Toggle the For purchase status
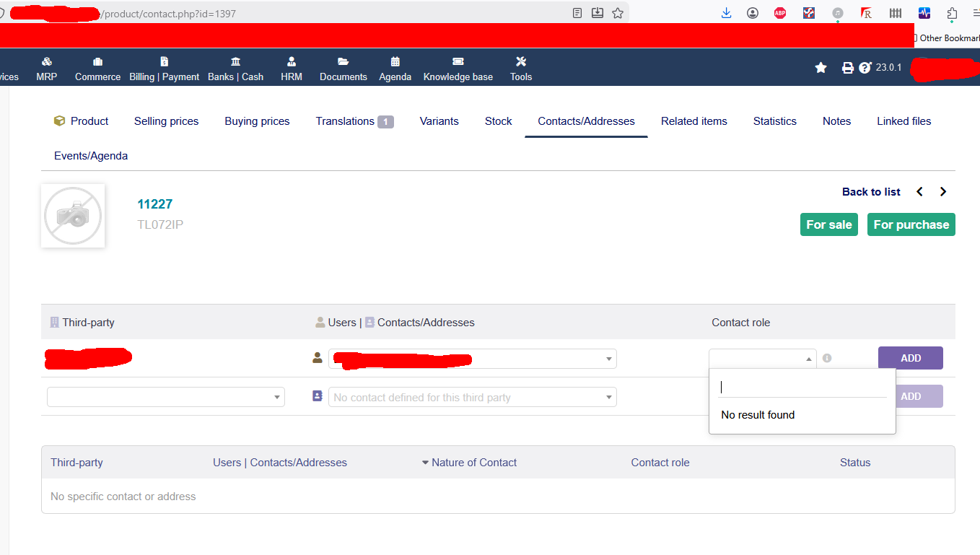The height and width of the screenshot is (555, 980). click(x=911, y=224)
